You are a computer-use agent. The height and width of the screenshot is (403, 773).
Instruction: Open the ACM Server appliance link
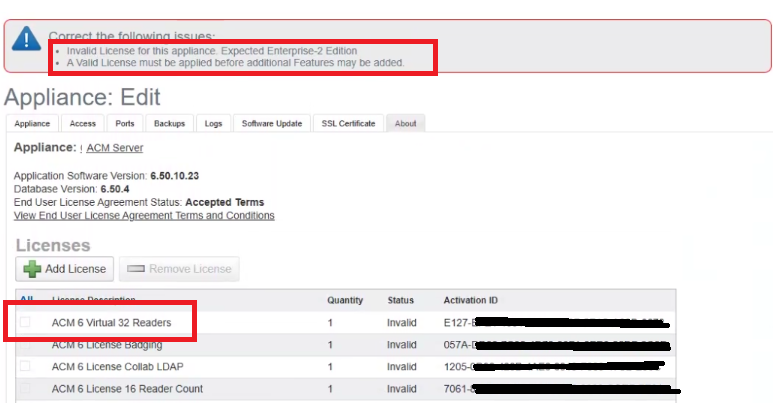click(x=114, y=148)
